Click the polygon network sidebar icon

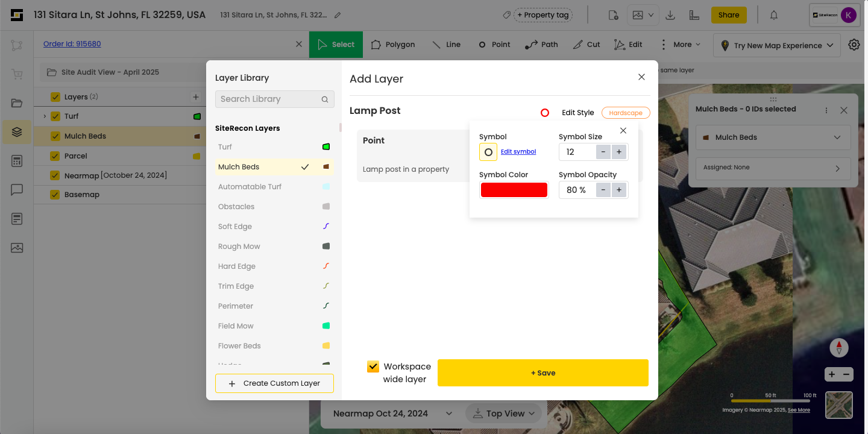17,45
